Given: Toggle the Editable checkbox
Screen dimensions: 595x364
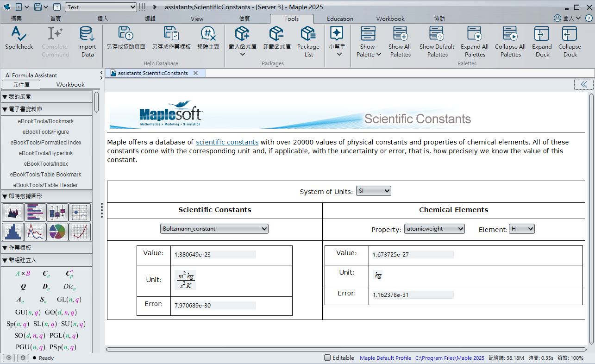Looking at the screenshot, I should pos(327,358).
